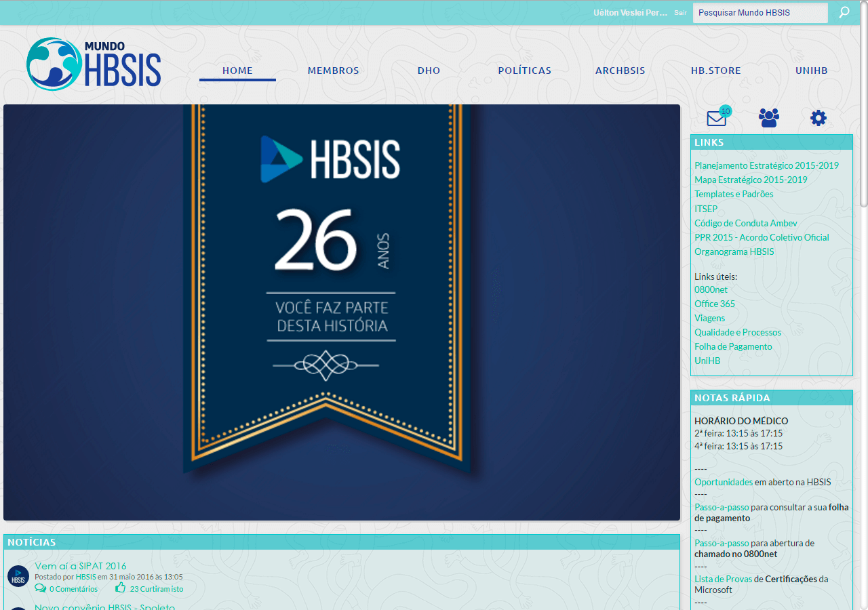
Task: Open the 0 Comentários link
Action: coord(73,589)
